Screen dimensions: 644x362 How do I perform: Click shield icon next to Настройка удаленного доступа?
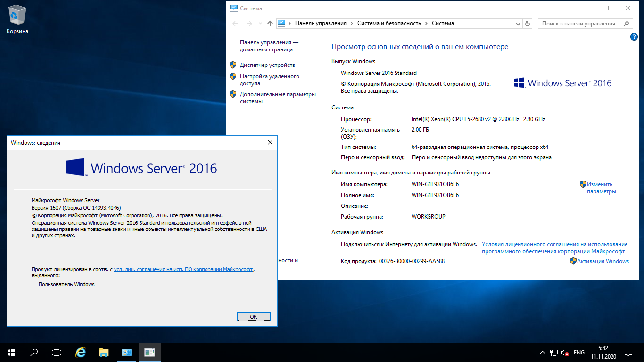233,76
